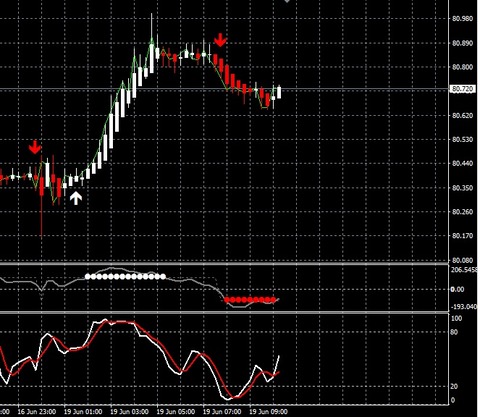
Task: Click the 0.00 indicator zero level label
Action: [457, 289]
